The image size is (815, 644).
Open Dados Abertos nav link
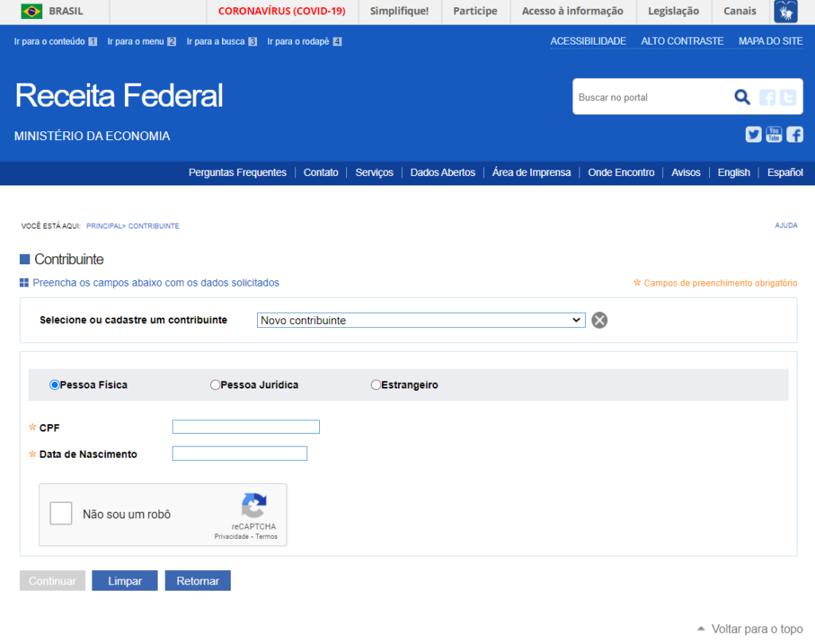[x=443, y=173]
